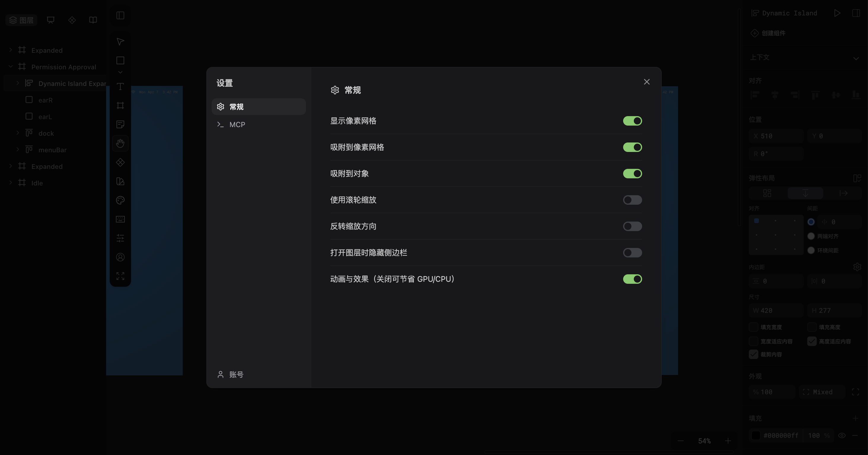Screen dimensions: 868x455
Task: Select earL layer
Action: pyautogui.click(x=45, y=116)
